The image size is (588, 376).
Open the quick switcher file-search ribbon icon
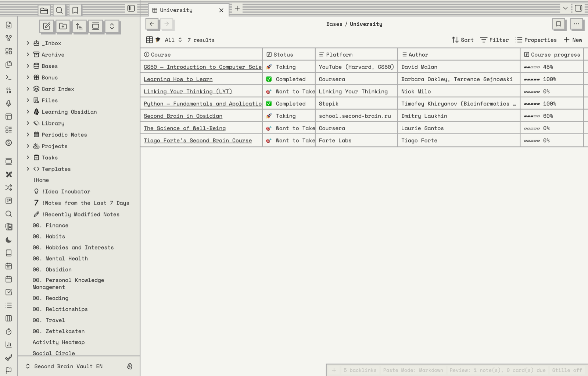click(x=9, y=25)
